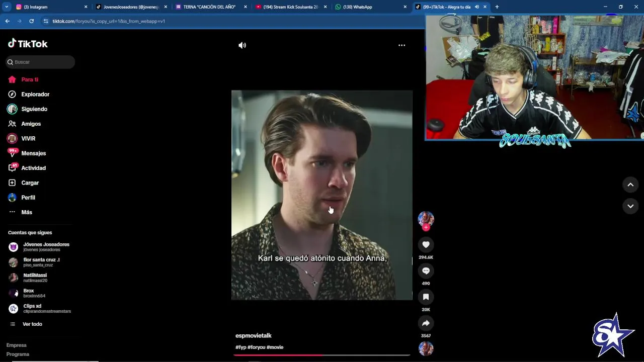The width and height of the screenshot is (644, 362).
Task: Open a new browser tab
Action: pyautogui.click(x=497, y=7)
